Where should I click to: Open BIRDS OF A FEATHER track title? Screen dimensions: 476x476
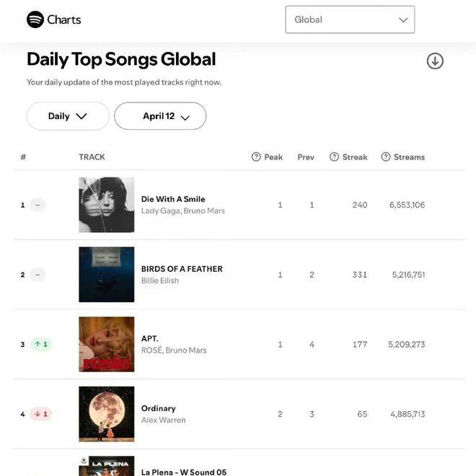coord(182,269)
